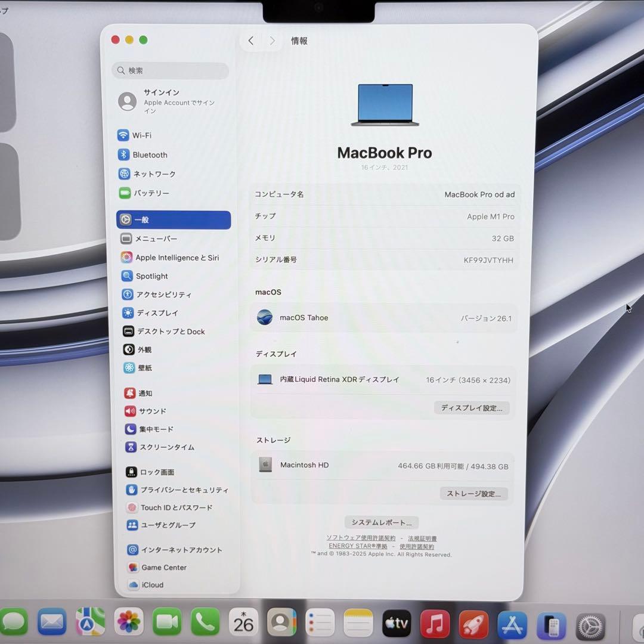Click the back arrow in toolbar
This screenshot has width=644, height=644.
click(x=251, y=41)
